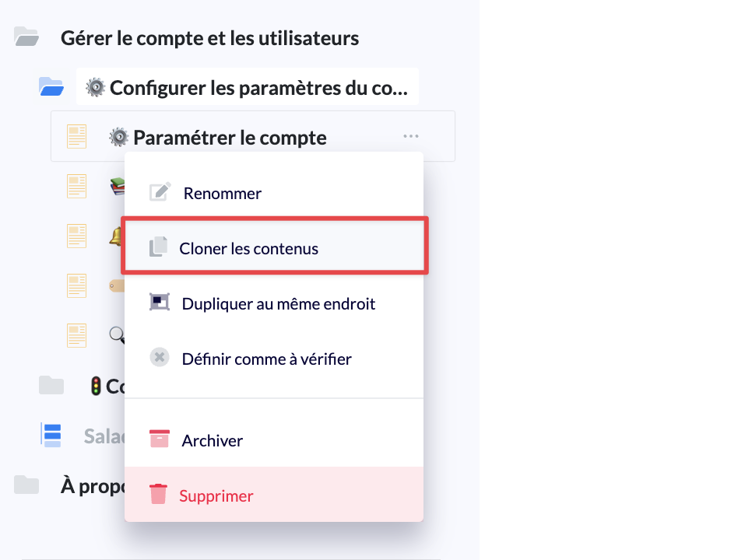Click the Cloner les contenus copy icon
Image resolution: width=752 pixels, height=560 pixels.
(158, 247)
